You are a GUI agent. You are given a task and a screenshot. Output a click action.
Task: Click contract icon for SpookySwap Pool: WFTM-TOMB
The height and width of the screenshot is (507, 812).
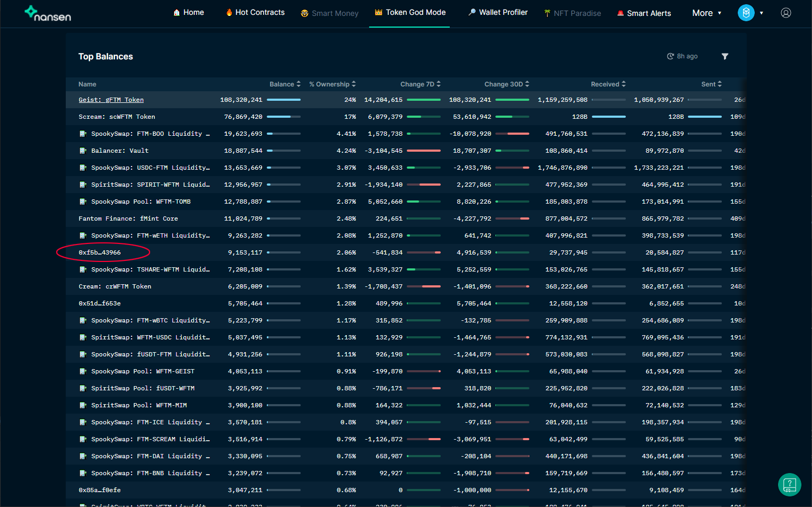click(x=83, y=202)
